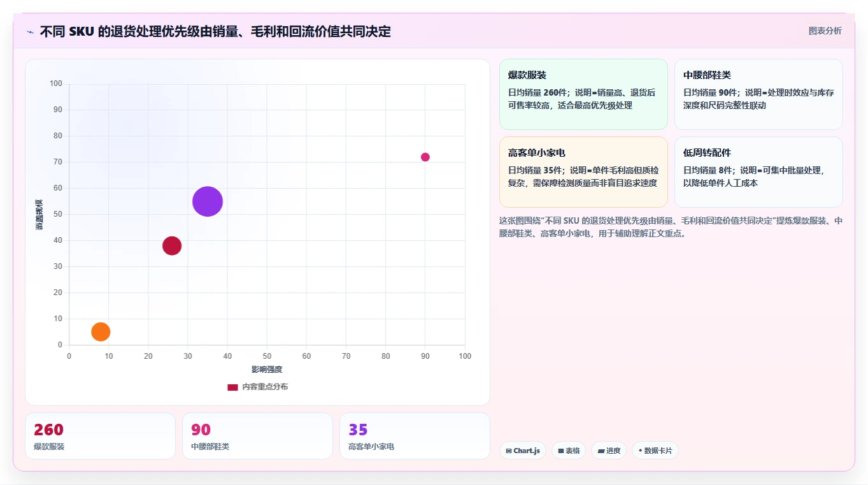
Task: Click the 图表分析 label in header
Action: [x=825, y=31]
